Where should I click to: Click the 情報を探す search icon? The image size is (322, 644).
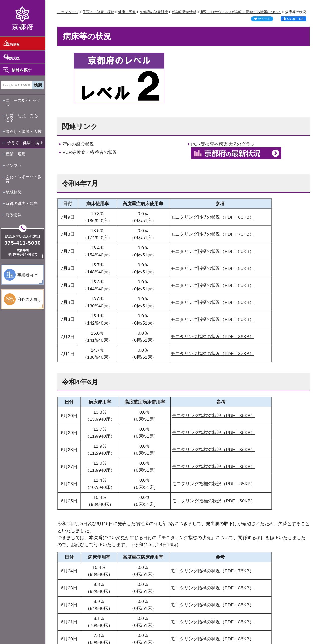6,70
